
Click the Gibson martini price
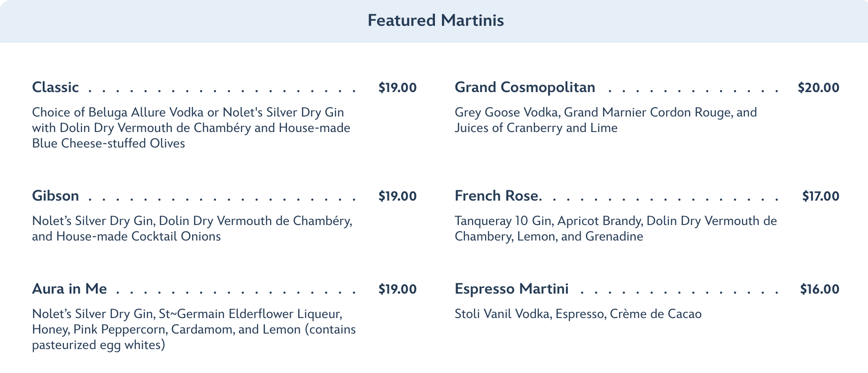click(x=397, y=196)
